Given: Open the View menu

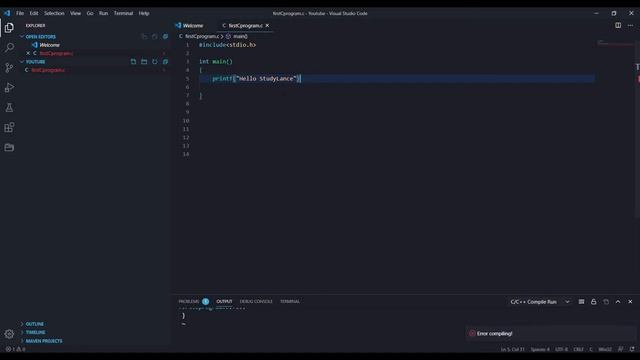Looking at the screenshot, I should point(75,13).
